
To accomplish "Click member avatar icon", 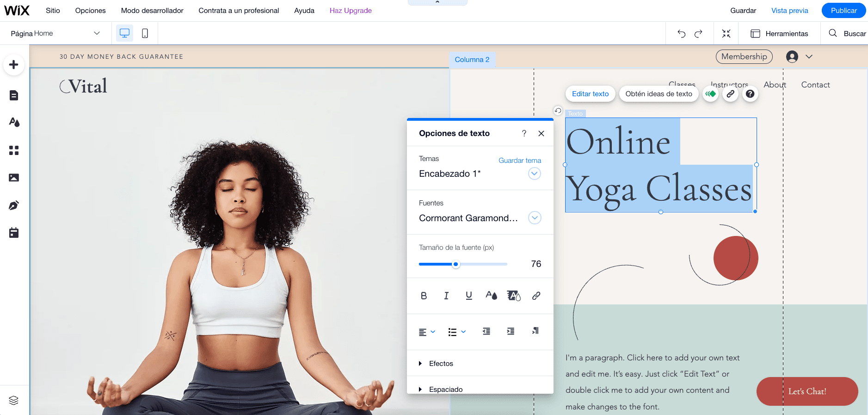I will tap(792, 56).
